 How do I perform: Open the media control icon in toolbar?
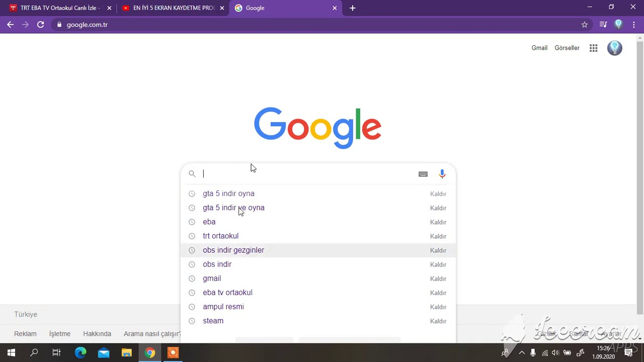pyautogui.click(x=603, y=25)
